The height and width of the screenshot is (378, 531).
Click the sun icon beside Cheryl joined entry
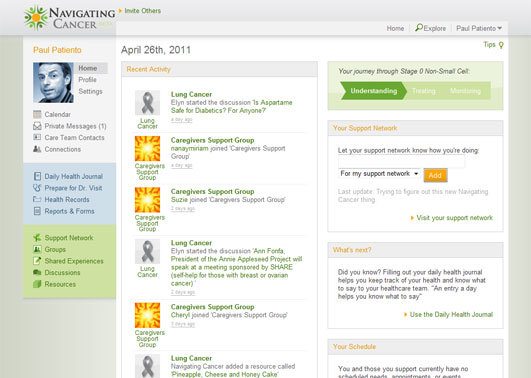click(147, 315)
